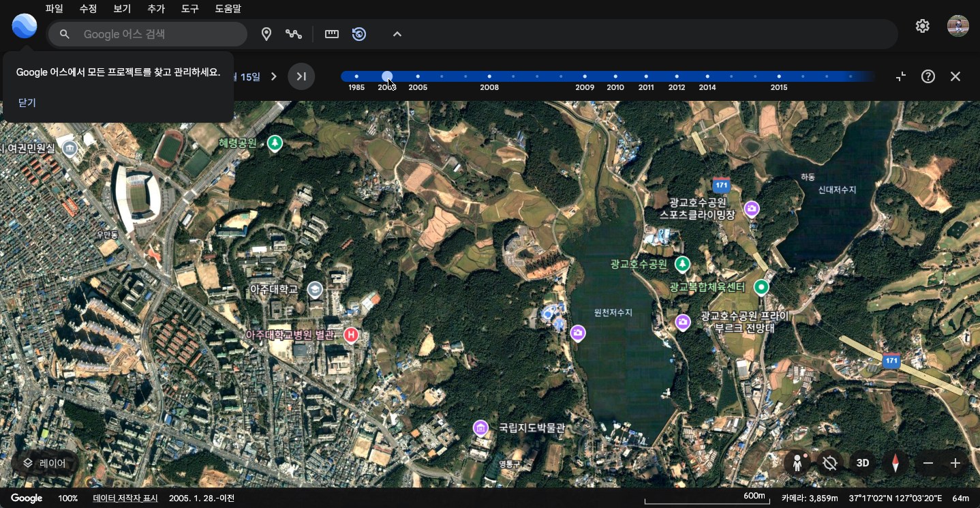
Task: Open timeline help question mark icon
Action: pyautogui.click(x=928, y=76)
